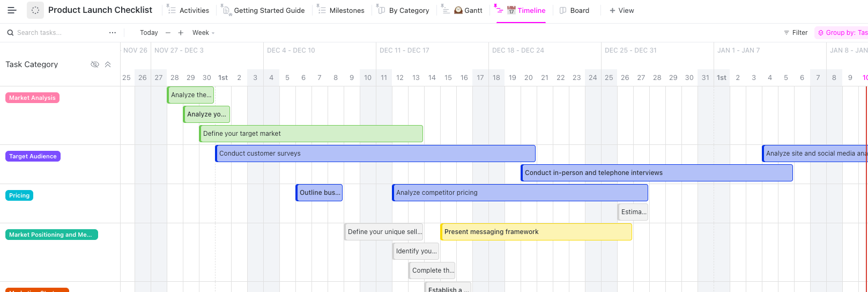Click into the Search tasks field
The height and width of the screenshot is (292, 868).
click(59, 33)
